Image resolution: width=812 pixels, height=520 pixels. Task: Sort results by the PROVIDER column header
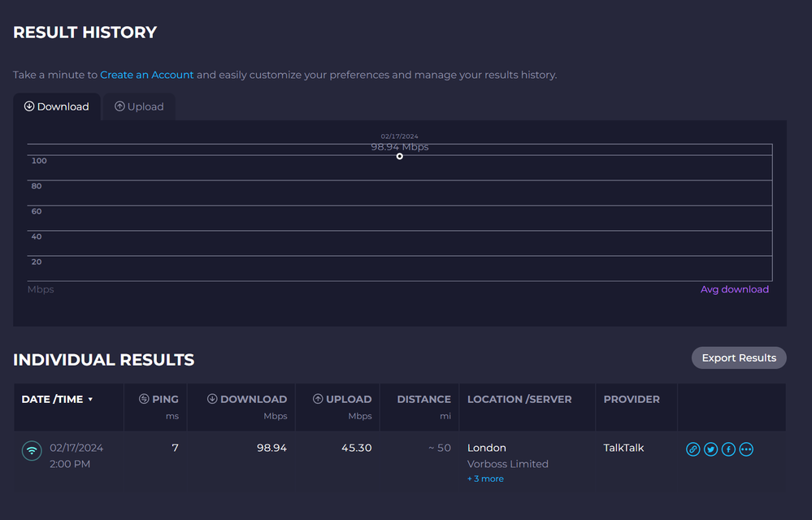(632, 399)
